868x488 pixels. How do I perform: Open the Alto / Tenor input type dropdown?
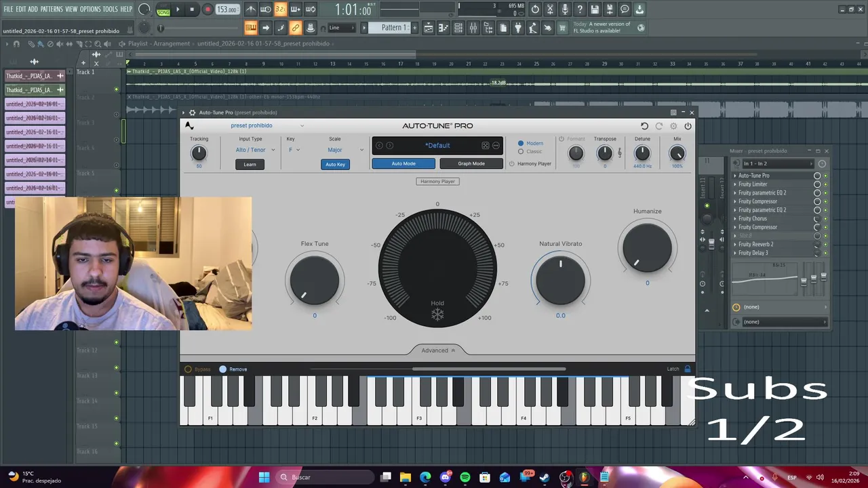pyautogui.click(x=255, y=150)
